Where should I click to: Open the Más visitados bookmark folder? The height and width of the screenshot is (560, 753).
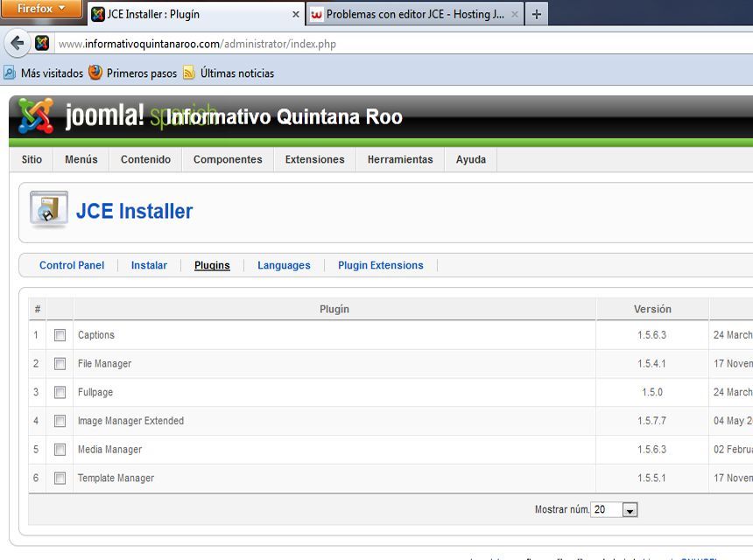coord(43,73)
